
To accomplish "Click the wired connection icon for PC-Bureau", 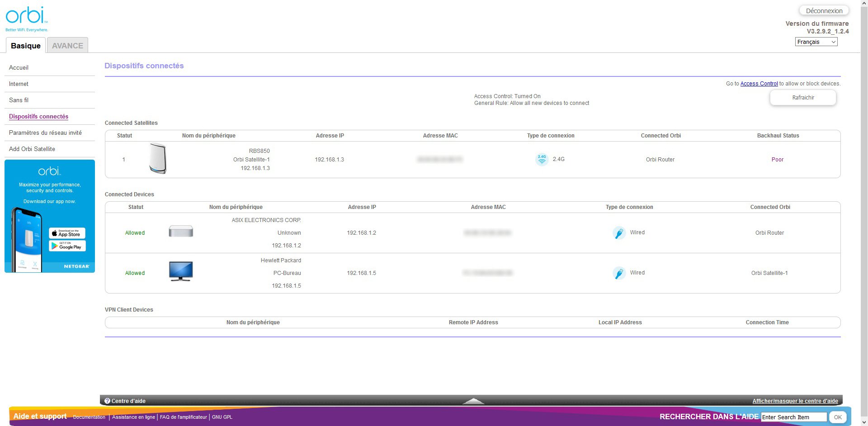I will [619, 273].
